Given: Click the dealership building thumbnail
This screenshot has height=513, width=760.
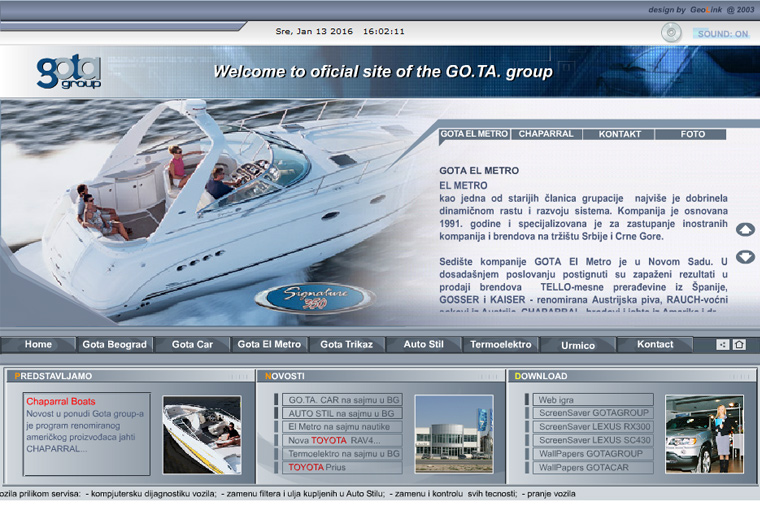Looking at the screenshot, I should click(x=454, y=434).
